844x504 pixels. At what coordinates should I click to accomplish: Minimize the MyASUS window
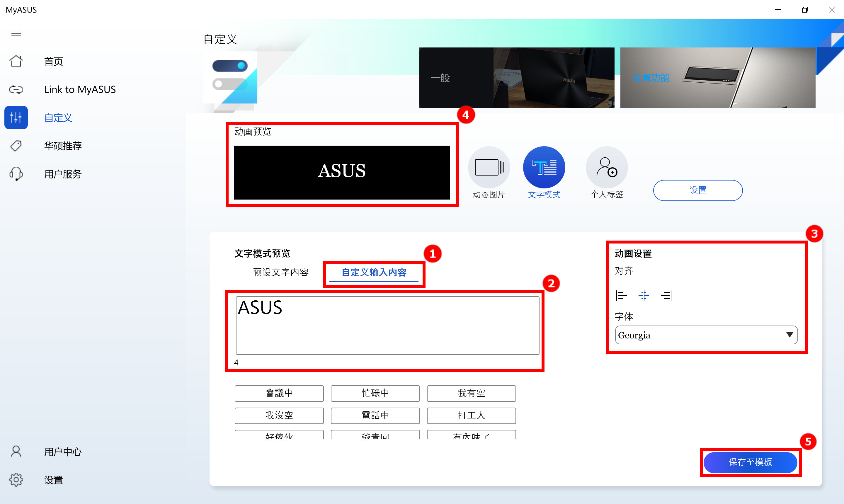point(778,9)
